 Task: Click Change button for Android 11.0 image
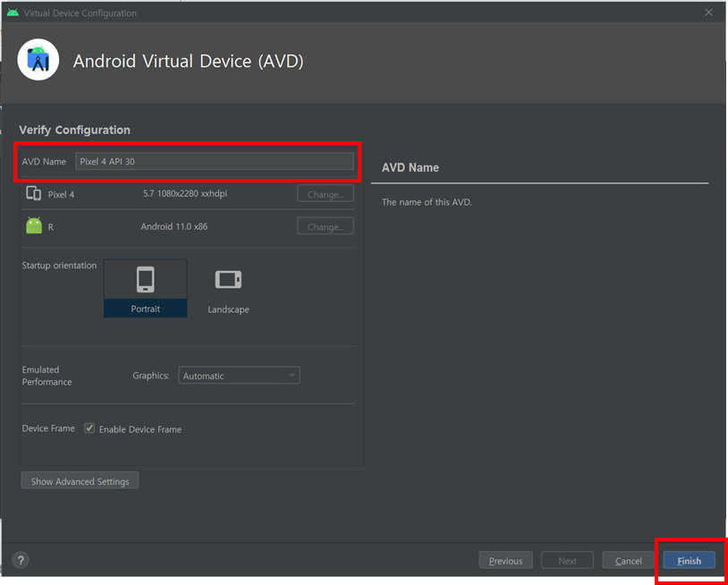click(x=326, y=226)
